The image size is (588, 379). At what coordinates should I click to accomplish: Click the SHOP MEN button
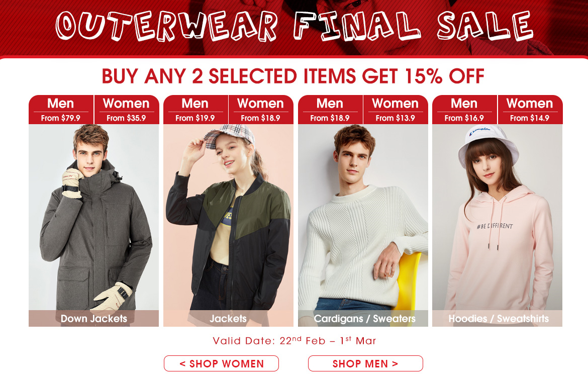click(x=366, y=363)
